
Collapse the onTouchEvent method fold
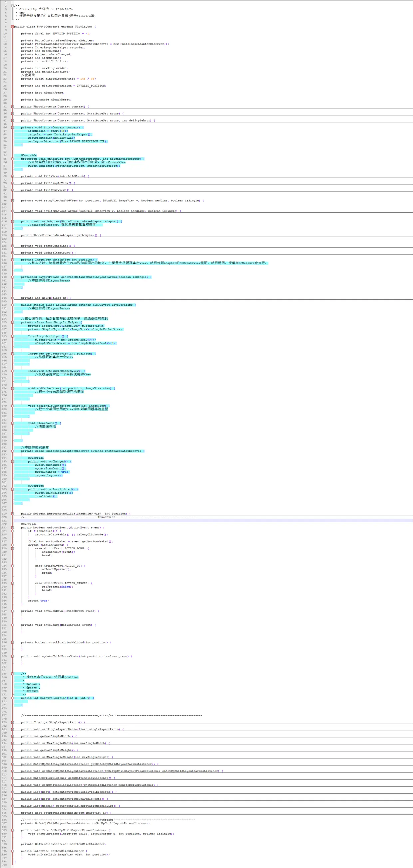(x=12, y=527)
